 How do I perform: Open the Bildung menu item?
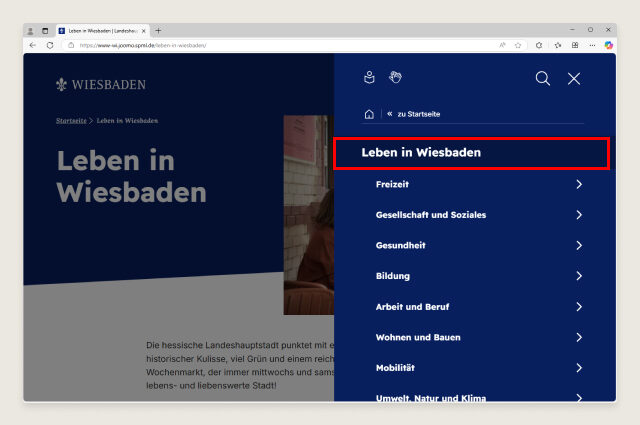point(393,276)
